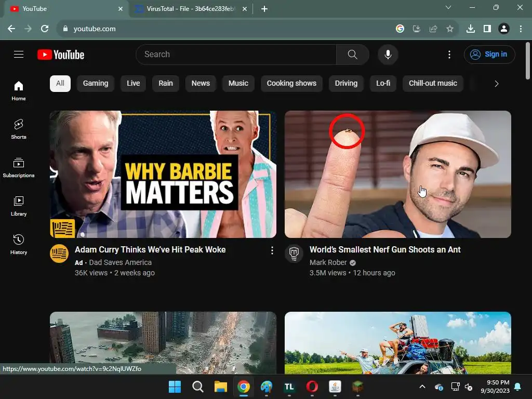This screenshot has height=399, width=532.
Task: Select the Gaming filter chip
Action: 96,84
